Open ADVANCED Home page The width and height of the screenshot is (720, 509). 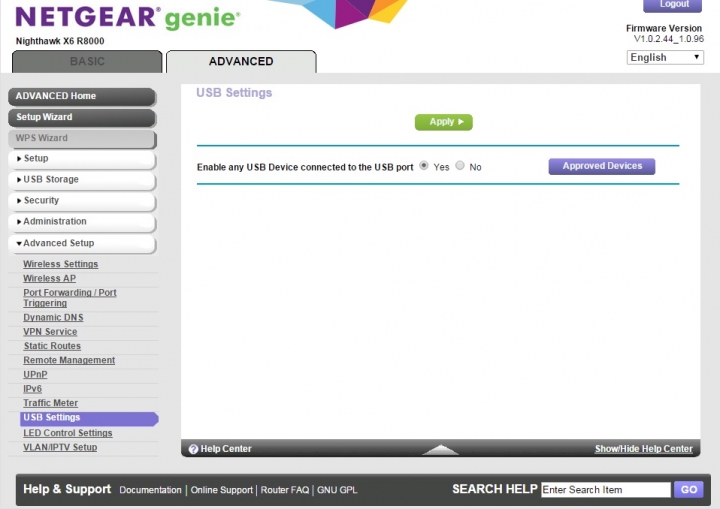point(82,96)
